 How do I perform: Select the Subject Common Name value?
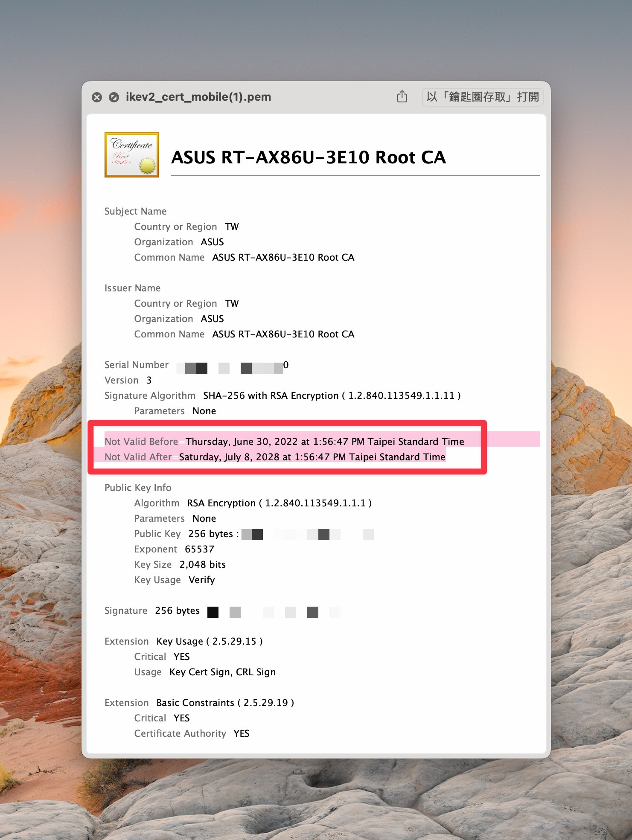pyautogui.click(x=283, y=257)
